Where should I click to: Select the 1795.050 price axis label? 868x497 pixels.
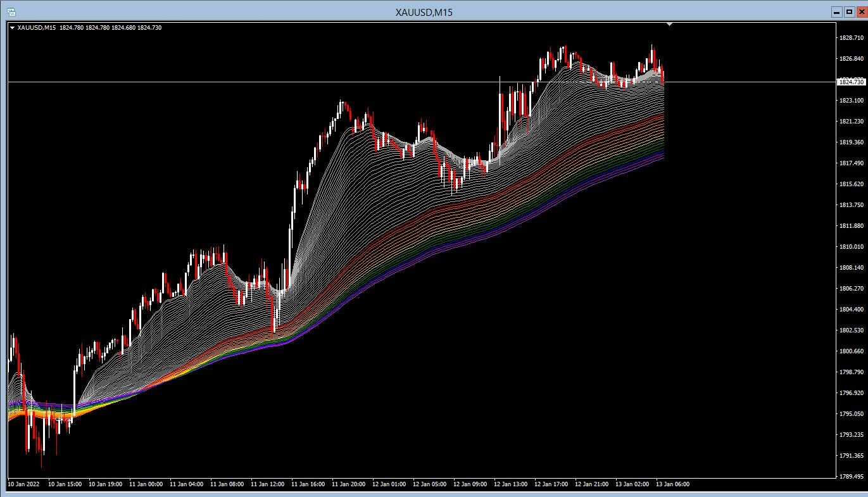point(852,414)
